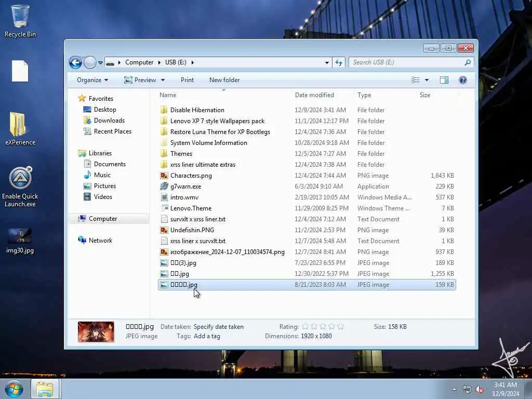Screen dimensions: 532x399
Task: Click the details pane image thumbnail
Action: tap(96, 331)
